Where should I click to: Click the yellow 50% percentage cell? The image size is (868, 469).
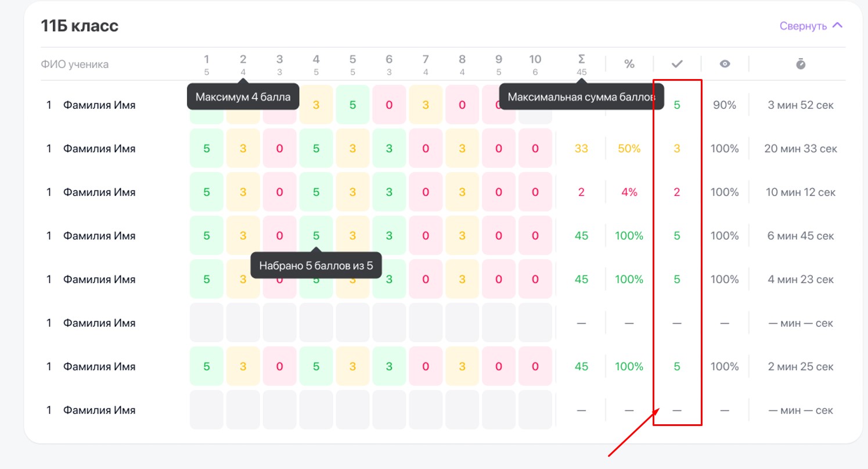click(x=629, y=149)
